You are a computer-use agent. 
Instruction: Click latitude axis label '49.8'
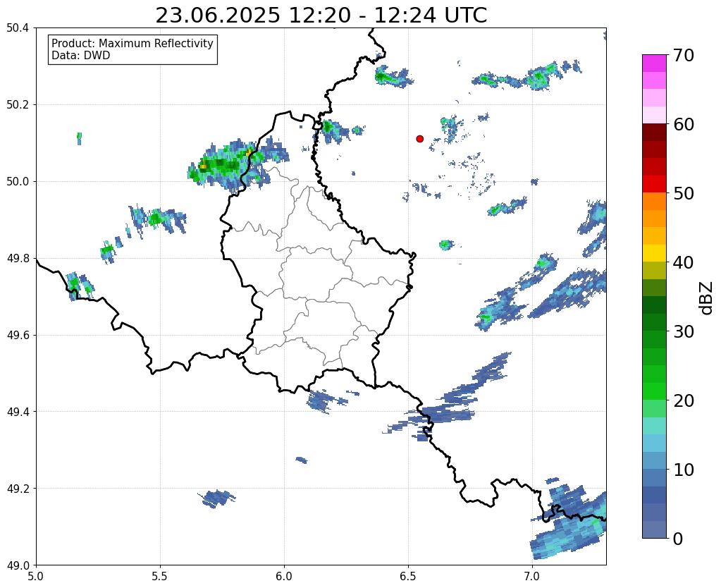18,259
